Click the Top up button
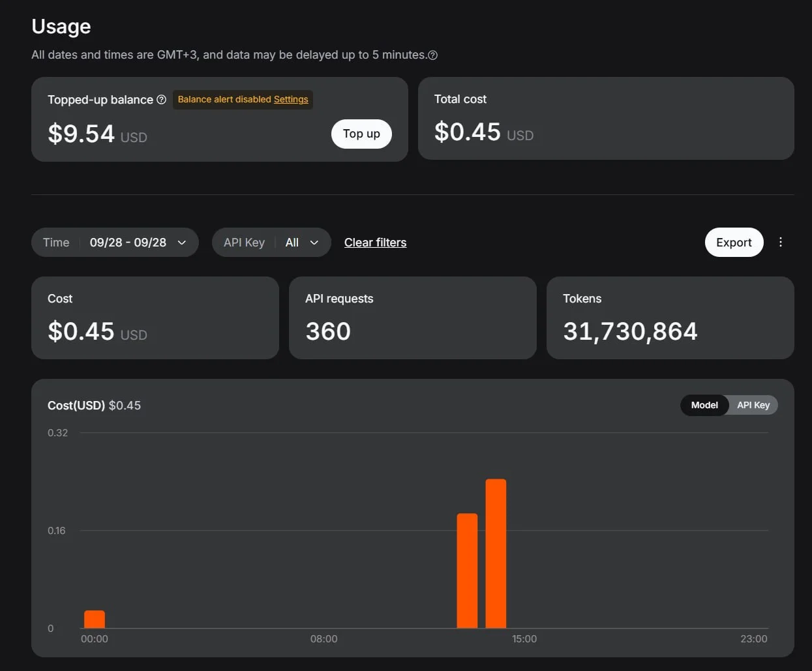Viewport: 812px width, 671px height. click(x=361, y=134)
